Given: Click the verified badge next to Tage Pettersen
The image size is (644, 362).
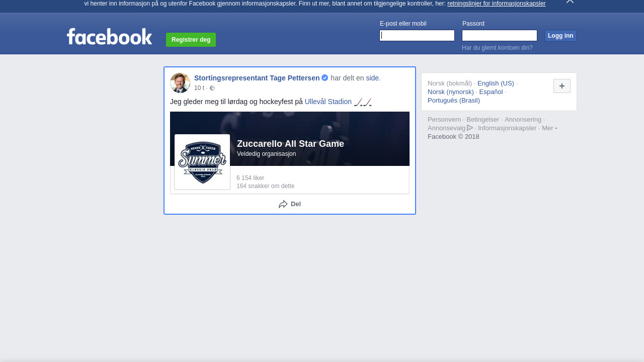Looking at the screenshot, I should pos(325,78).
